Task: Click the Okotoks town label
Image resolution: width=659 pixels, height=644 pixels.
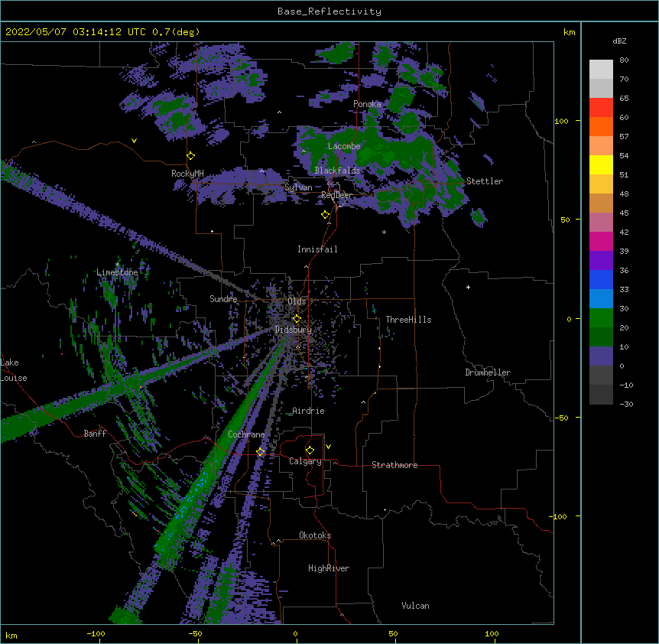Action: pos(315,535)
